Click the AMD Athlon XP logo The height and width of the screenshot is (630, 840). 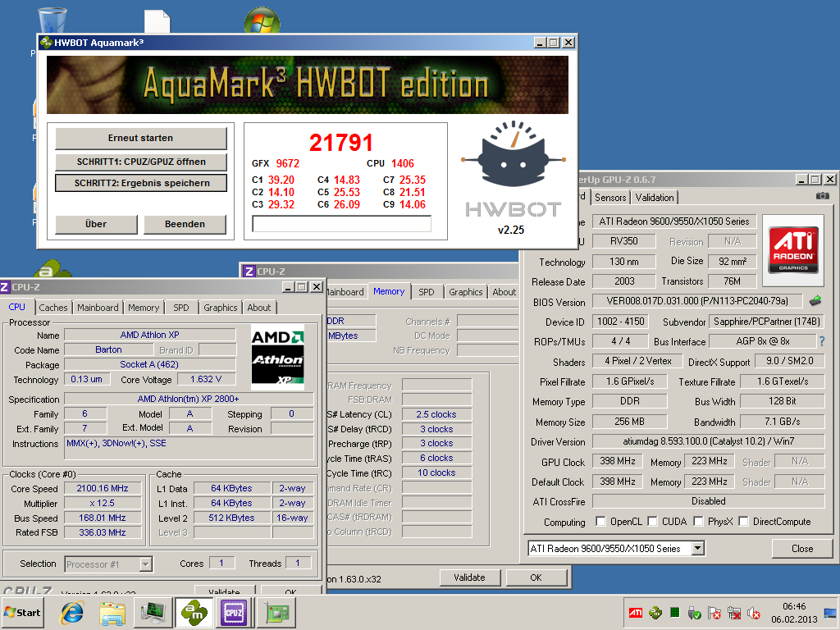[277, 358]
